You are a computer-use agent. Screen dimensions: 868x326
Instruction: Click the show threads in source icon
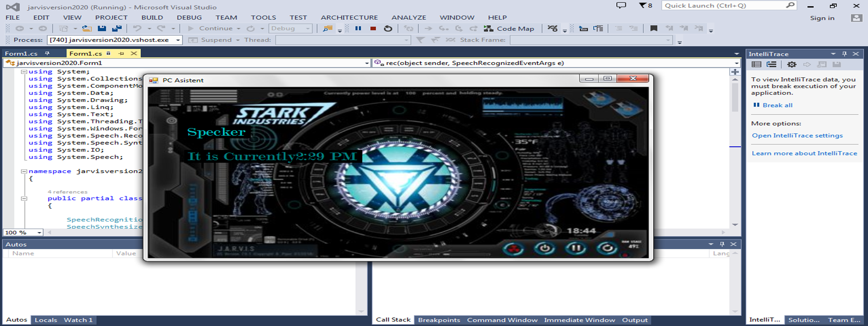pyautogui.click(x=552, y=29)
